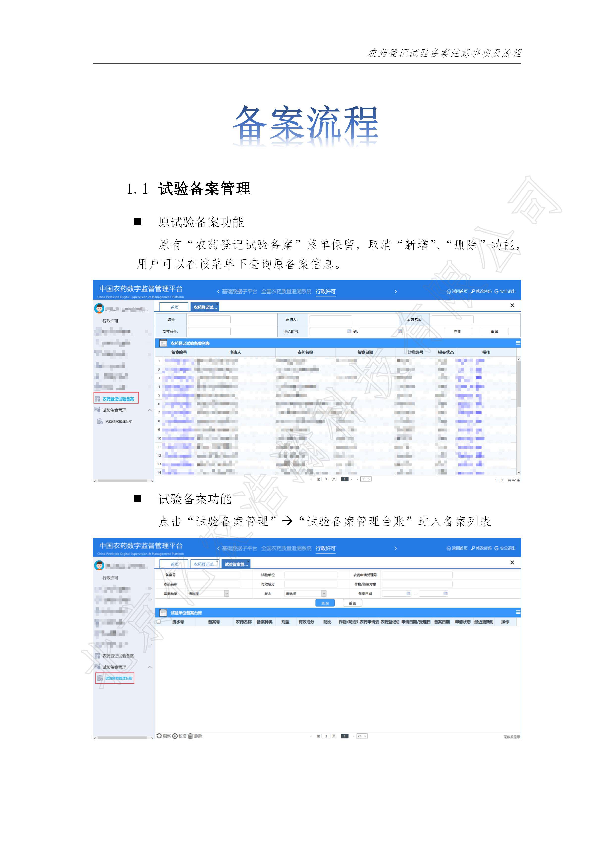The width and height of the screenshot is (614, 868).
Task: Click right arrow of top nav in 试验单位备案台账 screenshot
Action: tap(395, 548)
